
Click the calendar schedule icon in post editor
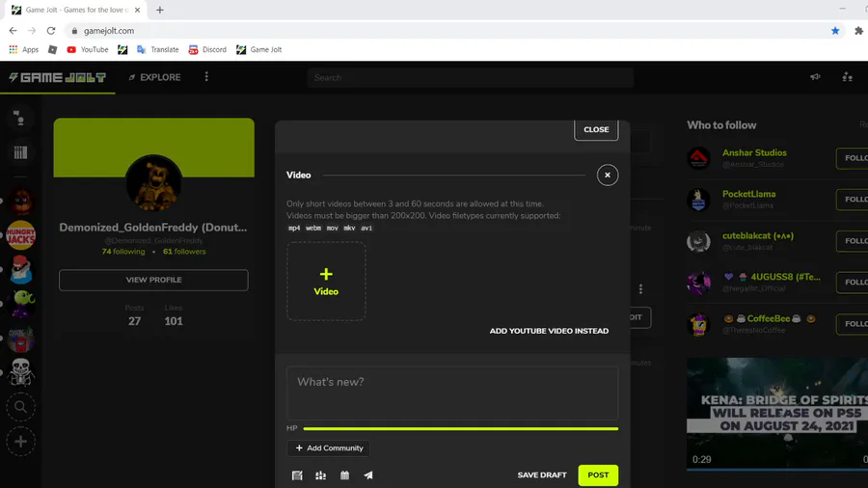344,475
